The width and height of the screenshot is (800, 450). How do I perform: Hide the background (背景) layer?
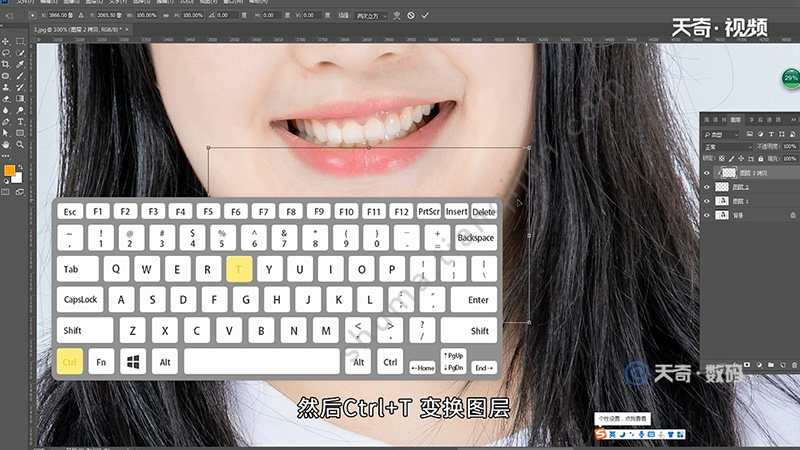[x=707, y=215]
